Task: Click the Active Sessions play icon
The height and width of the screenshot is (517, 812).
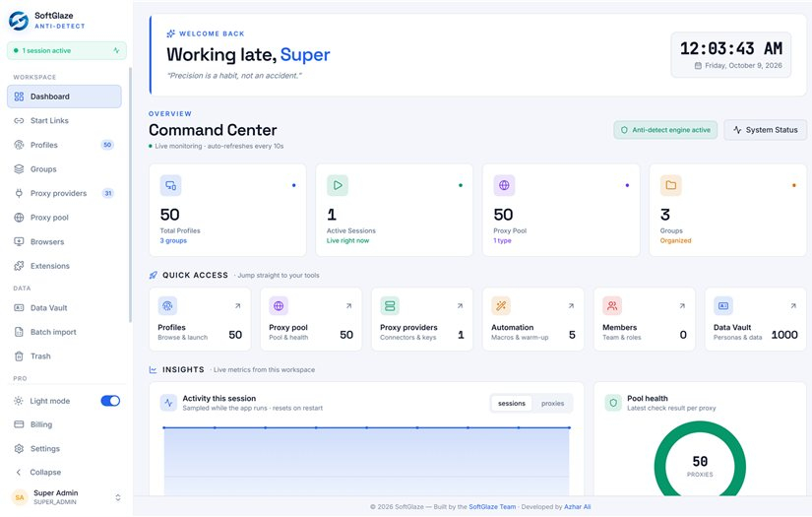Action: click(x=338, y=185)
